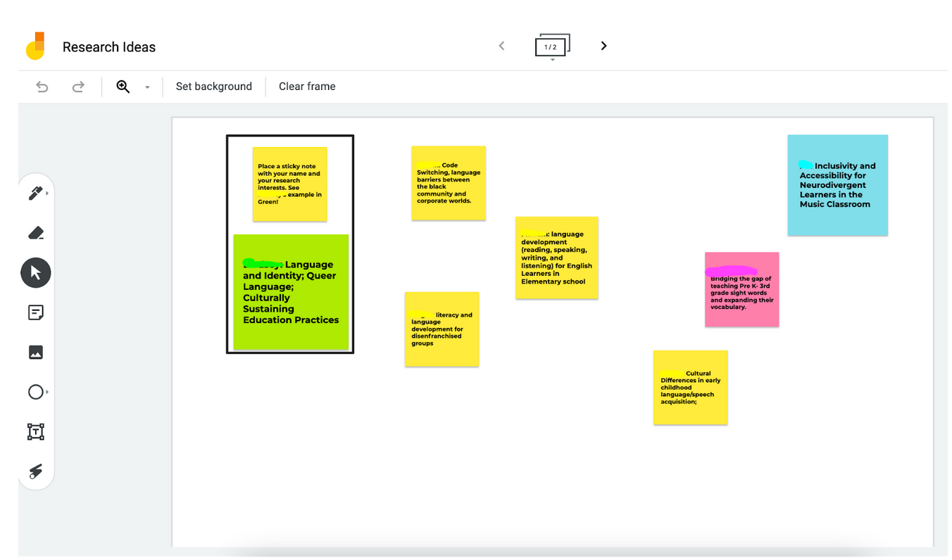Select the Pen drawing tool

35,193
